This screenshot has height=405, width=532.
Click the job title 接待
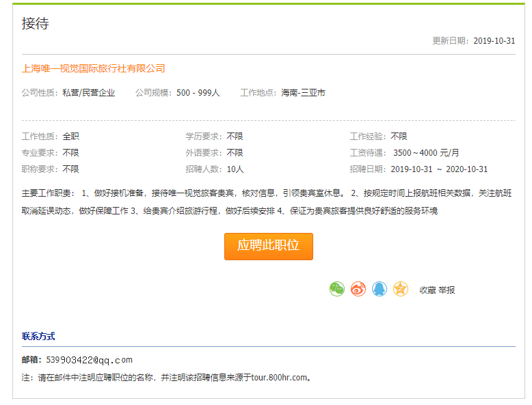(36, 24)
